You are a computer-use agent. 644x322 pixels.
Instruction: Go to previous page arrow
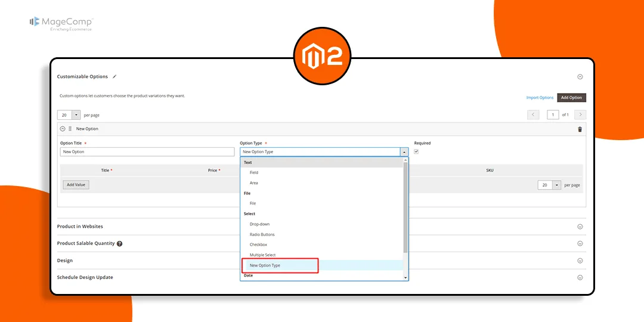click(532, 115)
